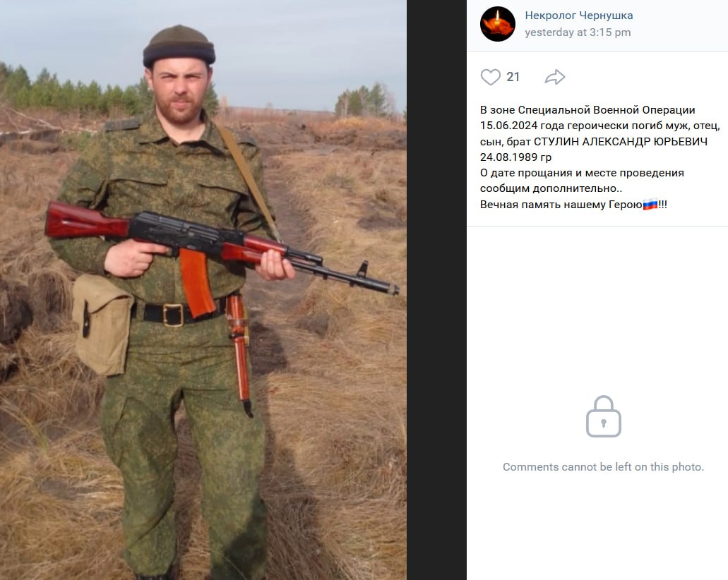This screenshot has height=580, width=728.
Task: Click the Russian flag emoji in the post text
Action: pos(650,205)
